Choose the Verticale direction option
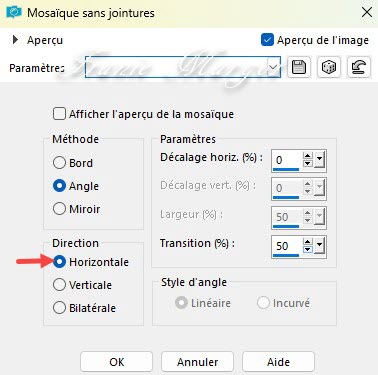The height and width of the screenshot is (375, 378). click(x=59, y=285)
